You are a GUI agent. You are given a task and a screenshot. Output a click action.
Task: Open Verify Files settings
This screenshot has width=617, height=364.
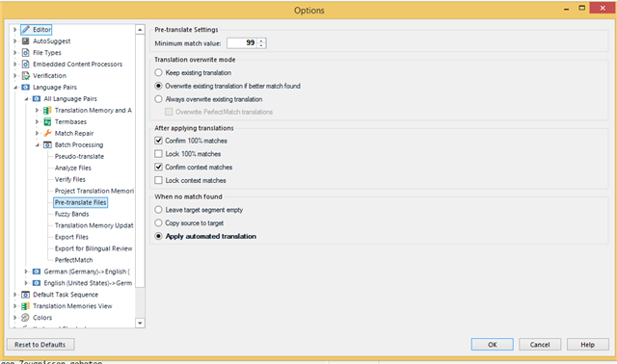click(70, 179)
